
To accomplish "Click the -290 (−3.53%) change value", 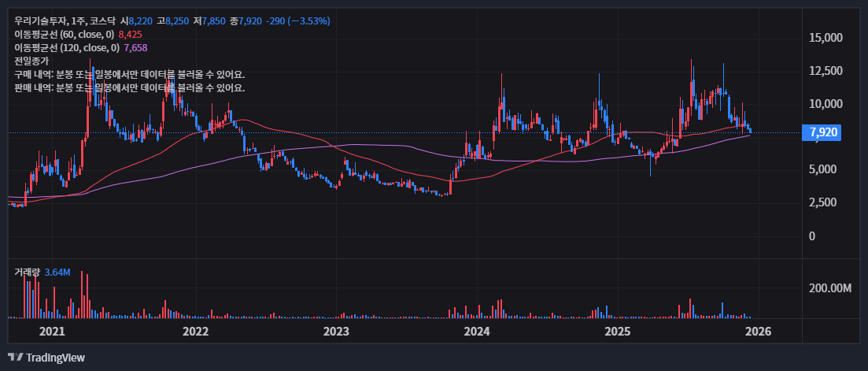I will coord(297,21).
